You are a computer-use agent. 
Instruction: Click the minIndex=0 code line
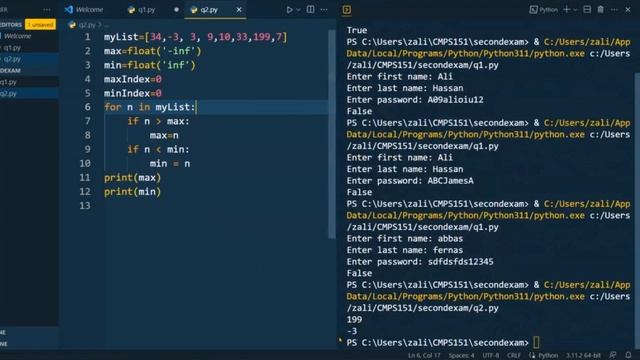pos(133,93)
